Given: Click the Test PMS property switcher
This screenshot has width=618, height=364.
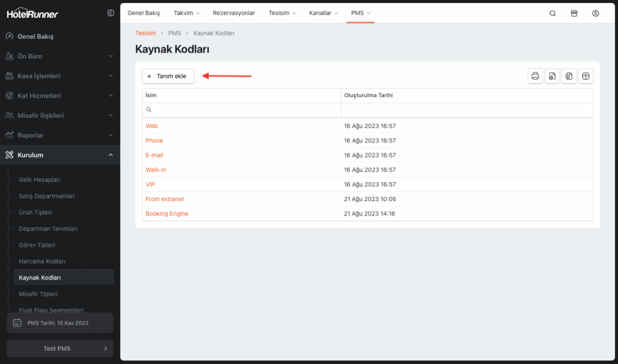Looking at the screenshot, I should [59, 348].
